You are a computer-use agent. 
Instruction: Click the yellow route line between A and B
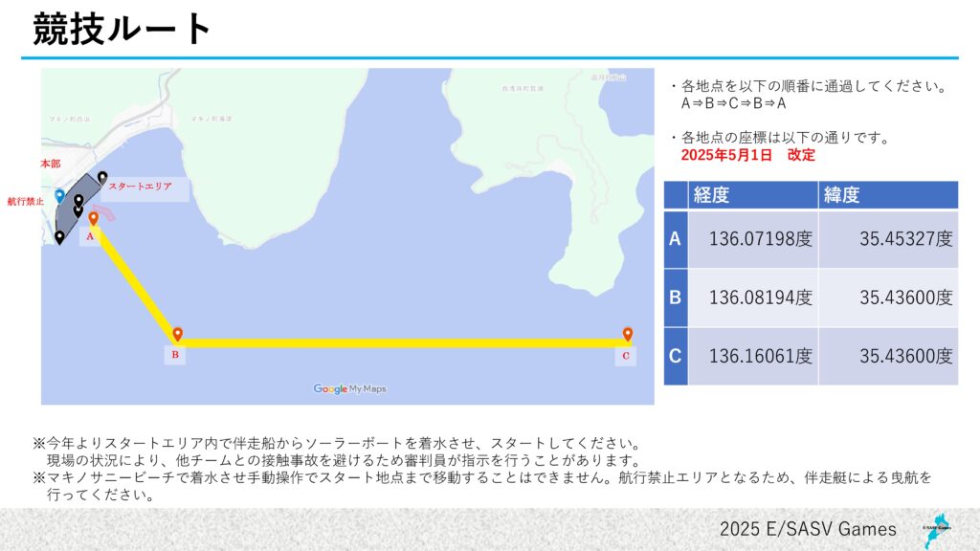coord(135,283)
